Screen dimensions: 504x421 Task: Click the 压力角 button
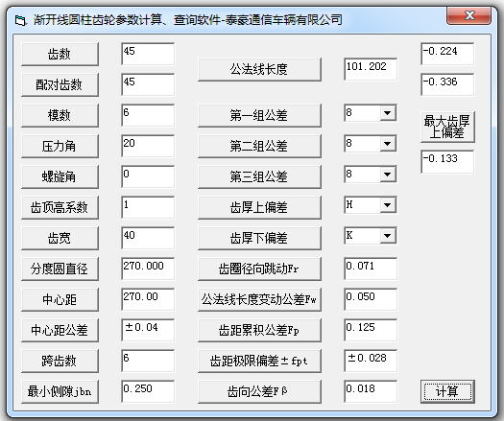[x=60, y=147]
